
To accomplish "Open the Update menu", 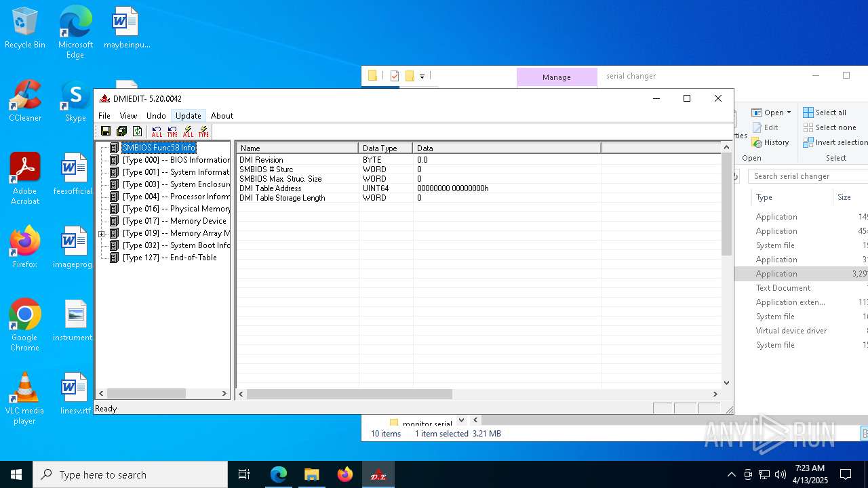I will [x=188, y=116].
